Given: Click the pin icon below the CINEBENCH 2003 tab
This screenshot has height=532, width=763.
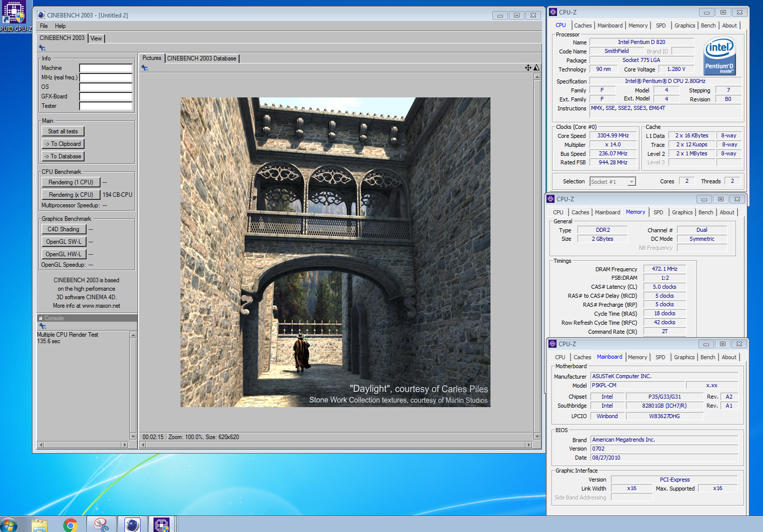Looking at the screenshot, I should click(42, 48).
